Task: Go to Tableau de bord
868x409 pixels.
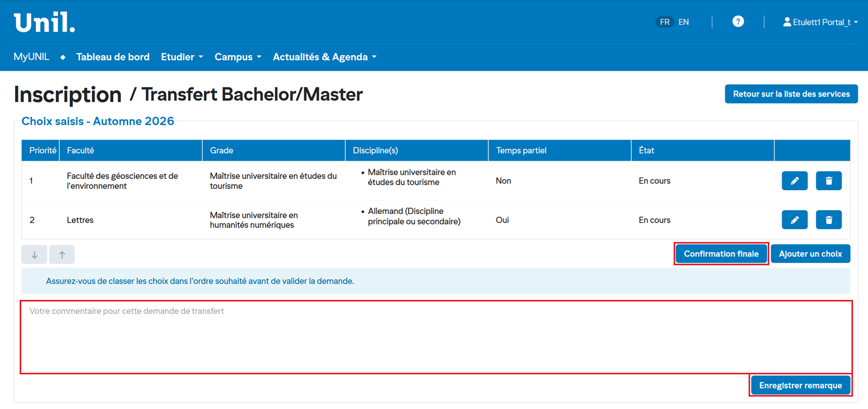Action: coord(113,57)
